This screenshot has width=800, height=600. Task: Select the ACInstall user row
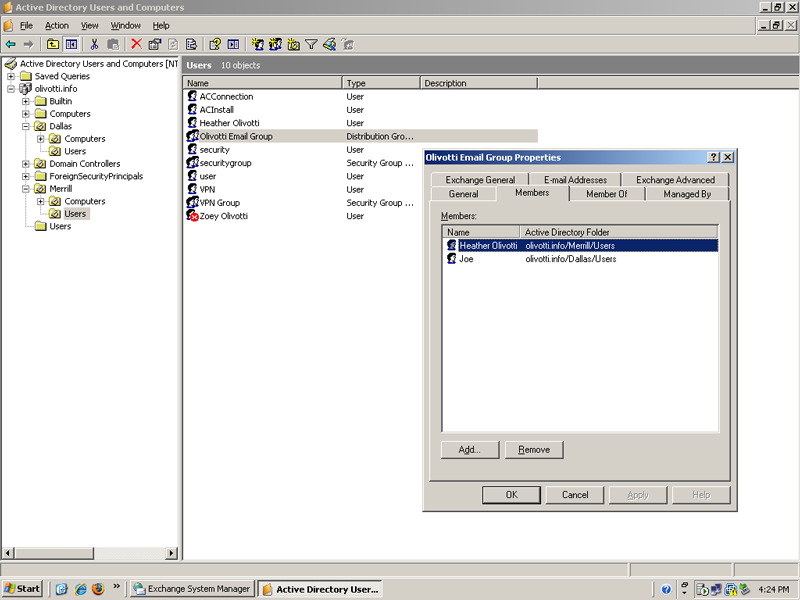click(x=217, y=110)
